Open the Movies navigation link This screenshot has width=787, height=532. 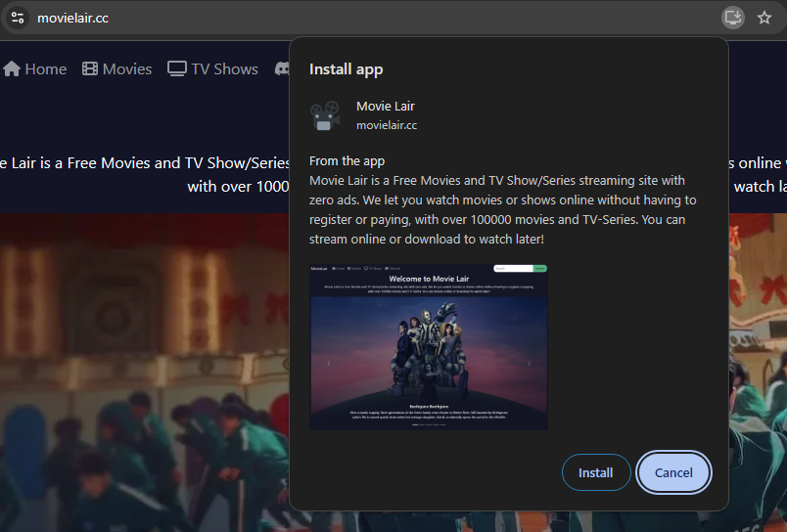(116, 68)
